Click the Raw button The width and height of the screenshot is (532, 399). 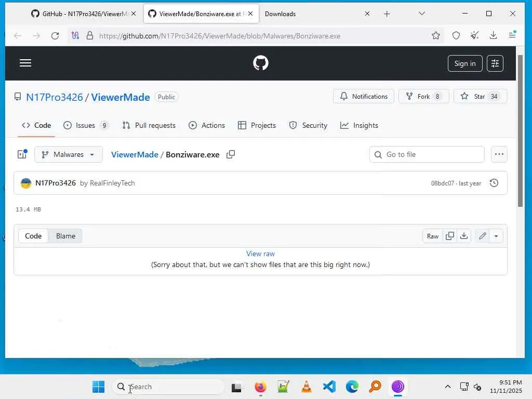tap(433, 236)
